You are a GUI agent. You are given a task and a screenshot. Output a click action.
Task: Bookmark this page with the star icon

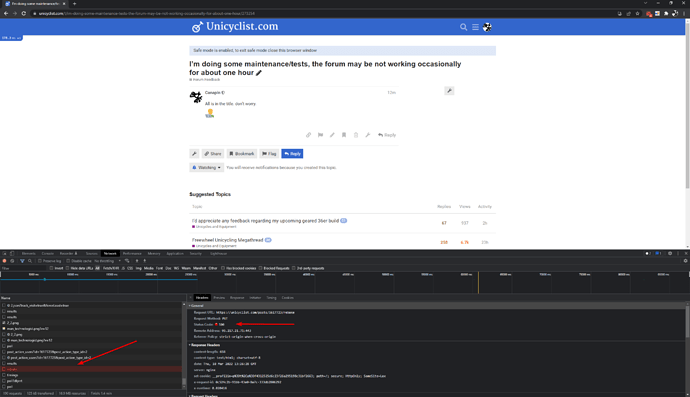click(637, 14)
